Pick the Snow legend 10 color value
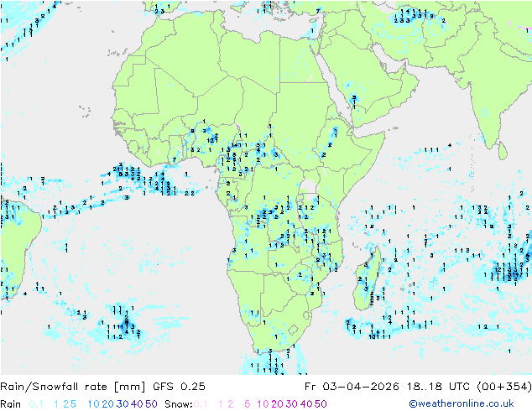The image size is (532, 411). (x=263, y=404)
